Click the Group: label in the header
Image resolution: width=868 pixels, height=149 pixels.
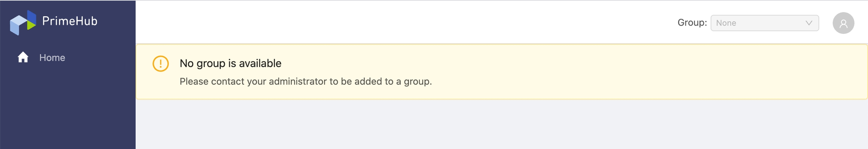click(x=692, y=23)
